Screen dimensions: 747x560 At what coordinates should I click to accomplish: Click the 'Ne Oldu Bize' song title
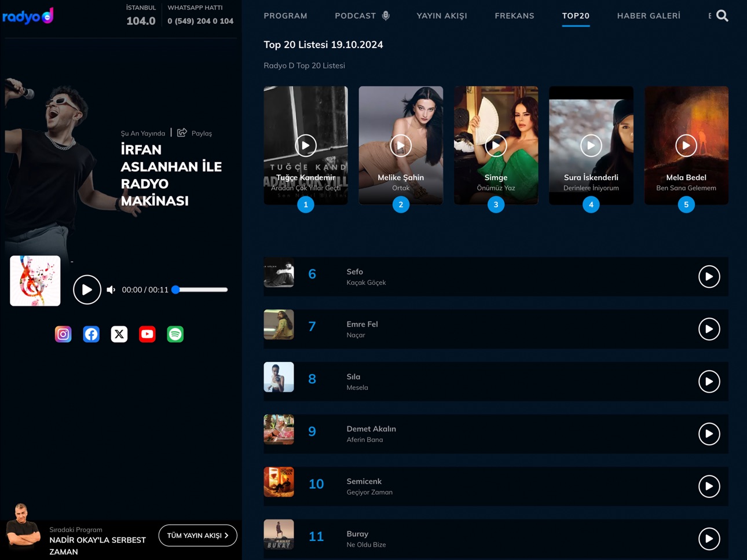(366, 545)
